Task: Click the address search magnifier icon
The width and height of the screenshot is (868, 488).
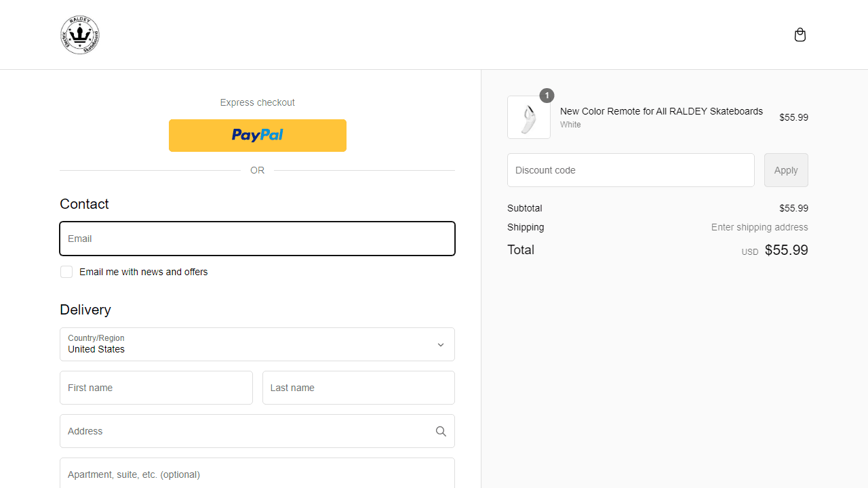Action: [x=441, y=431]
